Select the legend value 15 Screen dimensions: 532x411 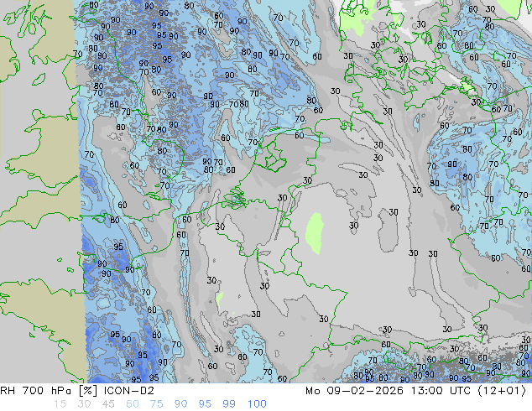click(60, 404)
